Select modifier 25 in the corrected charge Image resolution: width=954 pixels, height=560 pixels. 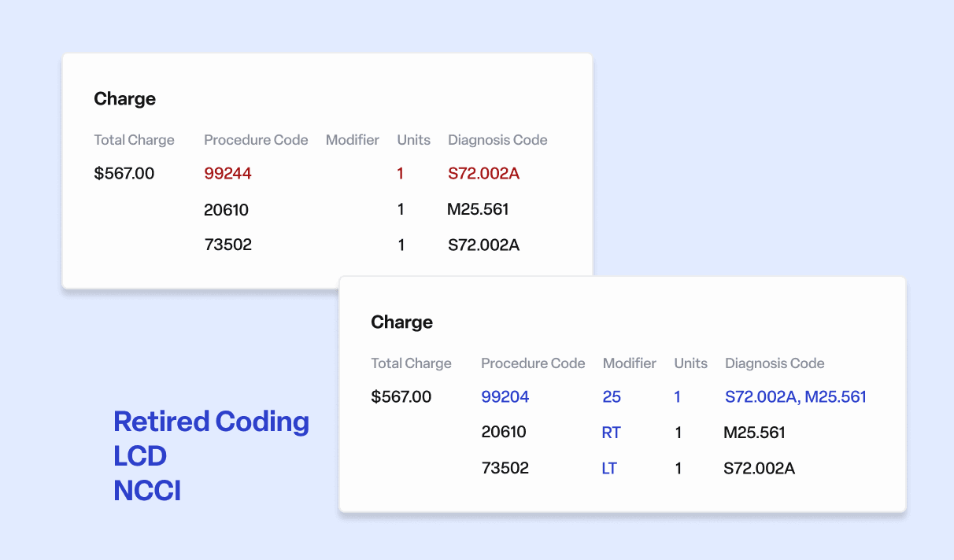(612, 397)
